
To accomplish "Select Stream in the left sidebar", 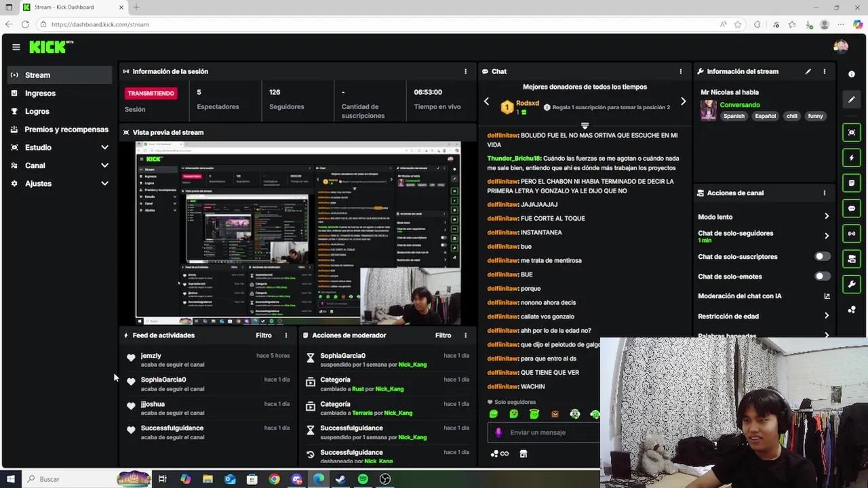I will point(60,75).
